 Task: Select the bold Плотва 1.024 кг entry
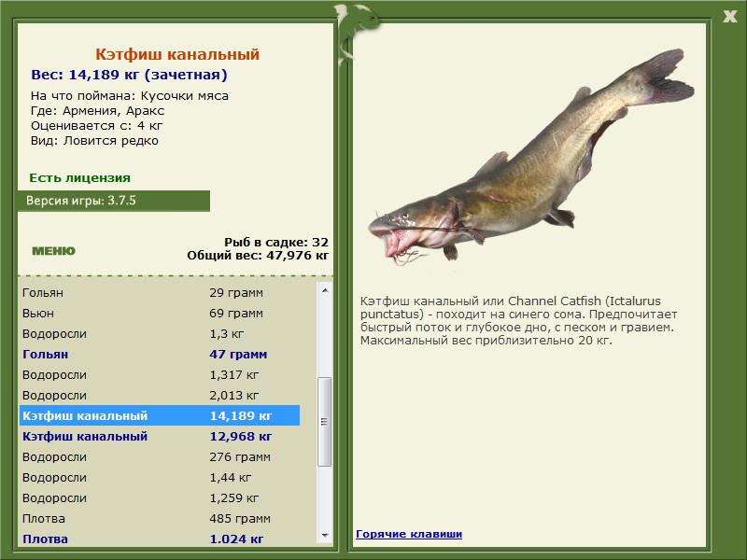click(x=160, y=539)
